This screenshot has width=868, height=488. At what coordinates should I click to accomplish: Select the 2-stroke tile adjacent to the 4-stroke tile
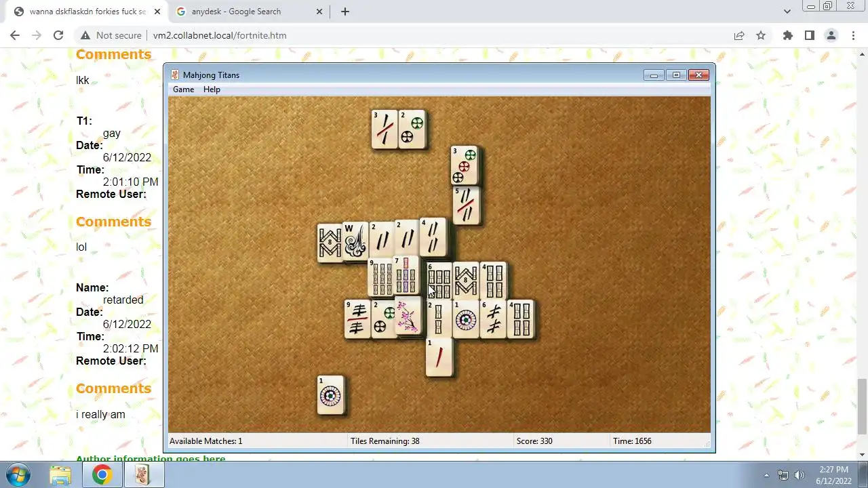point(407,238)
